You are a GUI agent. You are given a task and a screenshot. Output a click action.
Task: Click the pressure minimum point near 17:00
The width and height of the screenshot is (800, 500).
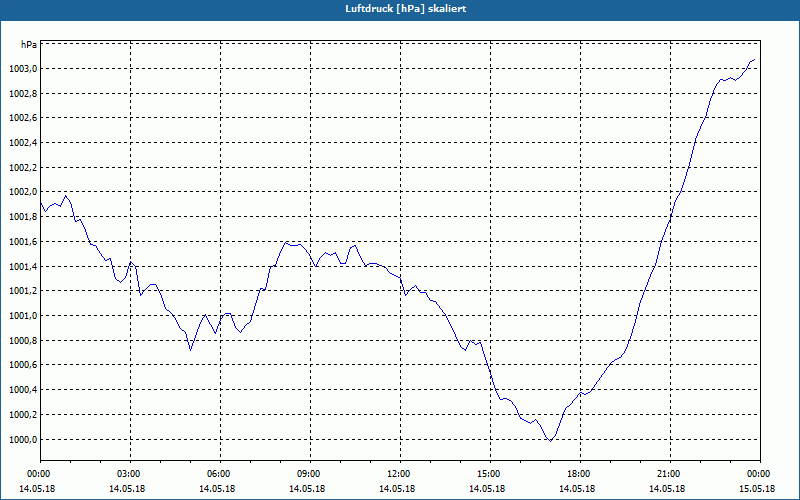(550, 441)
